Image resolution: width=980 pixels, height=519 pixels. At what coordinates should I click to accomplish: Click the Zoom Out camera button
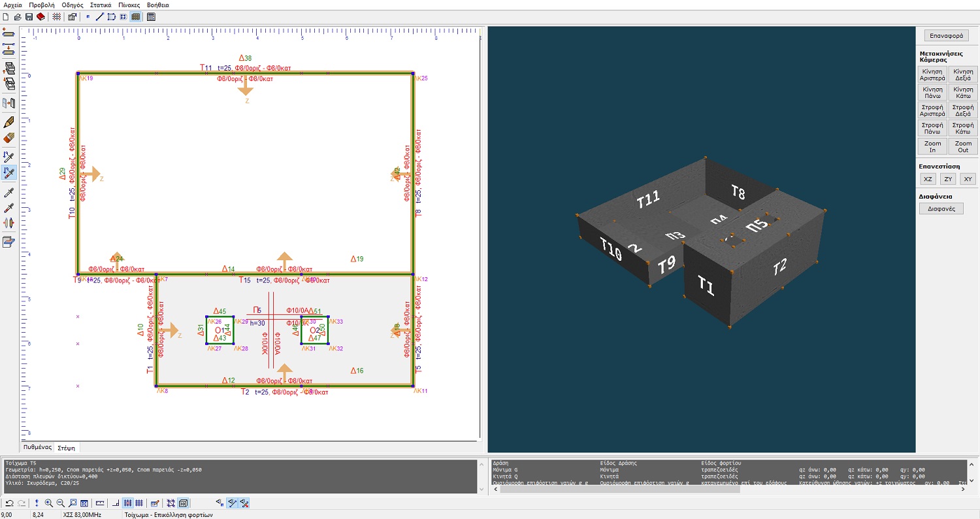pos(963,146)
